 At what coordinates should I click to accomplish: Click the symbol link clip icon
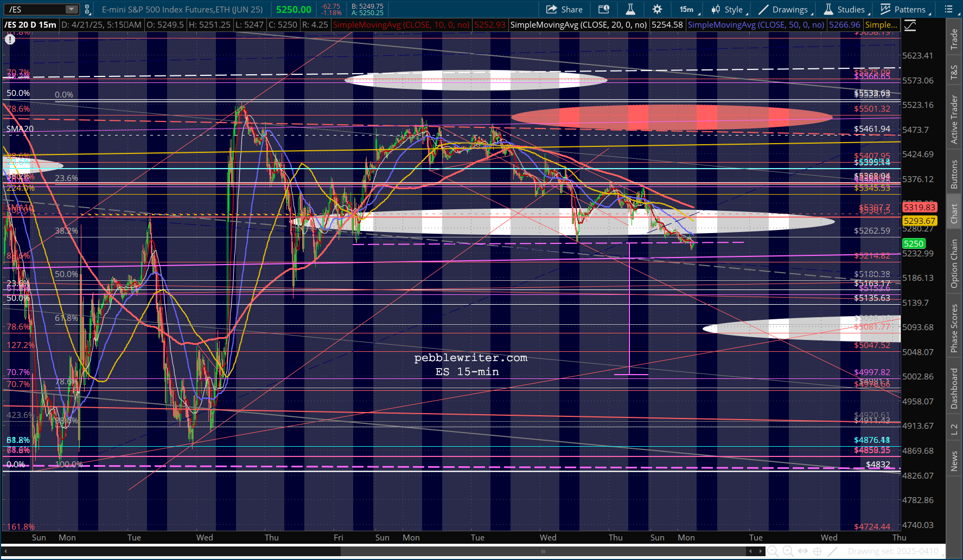(87, 9)
